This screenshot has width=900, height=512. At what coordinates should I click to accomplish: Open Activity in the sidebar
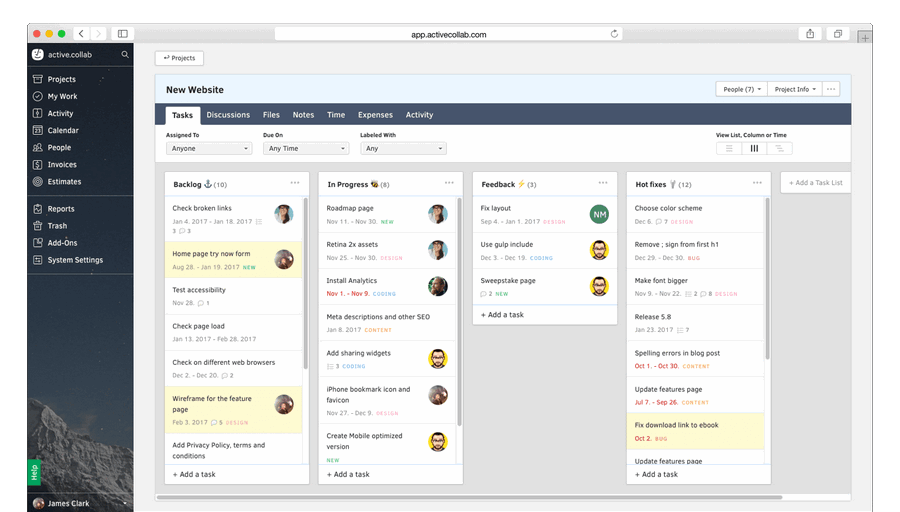[x=60, y=114]
